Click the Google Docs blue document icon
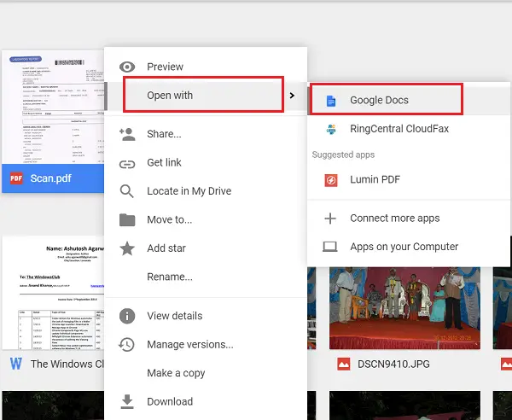512x420 pixels. tap(331, 101)
